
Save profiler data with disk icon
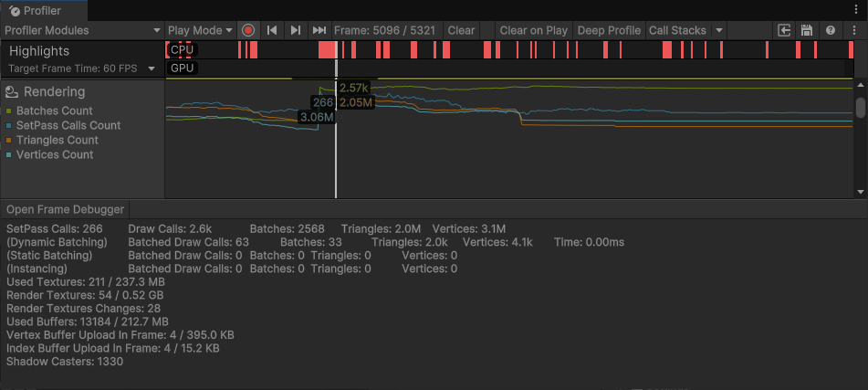[x=807, y=30]
